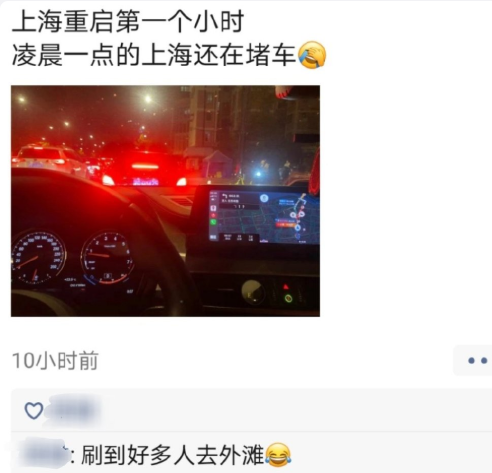The width and height of the screenshot is (492, 473).
Task: Open the blurred liker's profile name
Action: 73,410
